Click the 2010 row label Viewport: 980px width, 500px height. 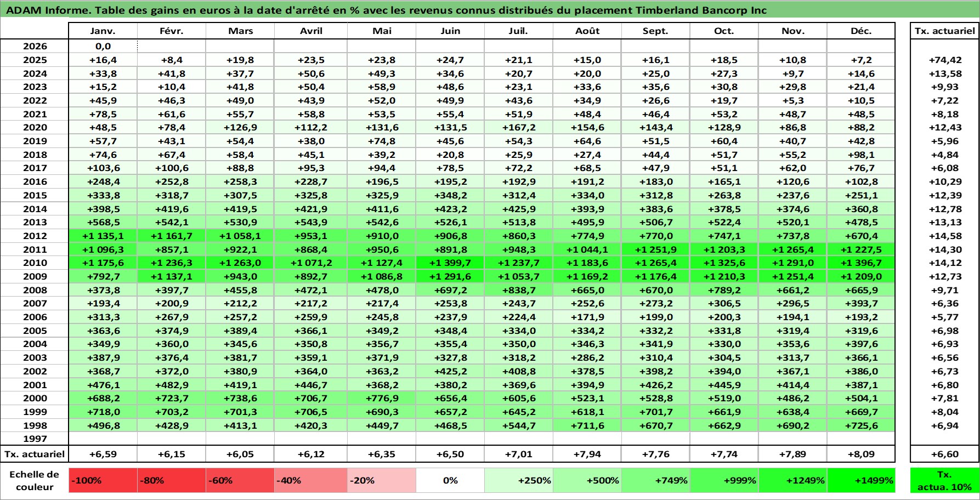tap(35, 263)
